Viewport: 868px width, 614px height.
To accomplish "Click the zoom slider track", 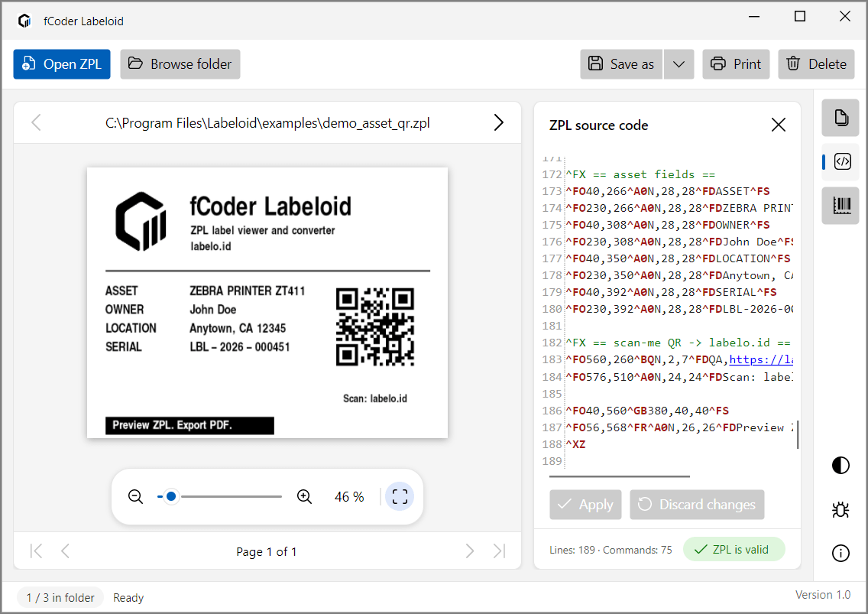I will [x=220, y=496].
